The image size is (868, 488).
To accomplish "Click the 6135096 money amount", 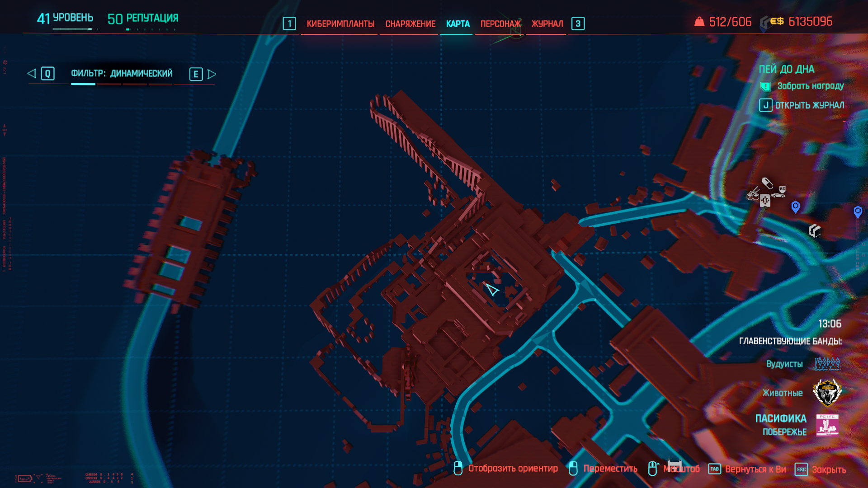I will point(810,22).
